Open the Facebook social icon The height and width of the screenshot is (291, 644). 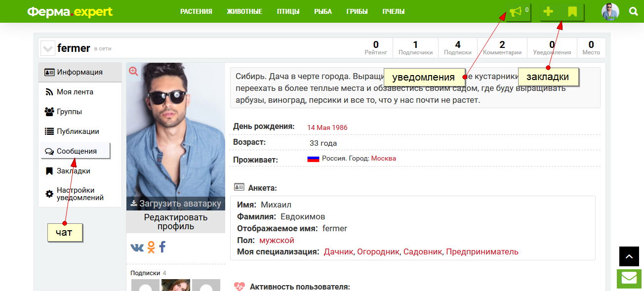pyautogui.click(x=162, y=247)
